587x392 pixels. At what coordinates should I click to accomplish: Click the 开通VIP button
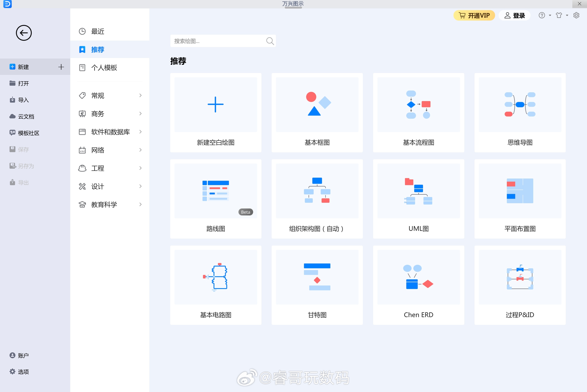(474, 15)
